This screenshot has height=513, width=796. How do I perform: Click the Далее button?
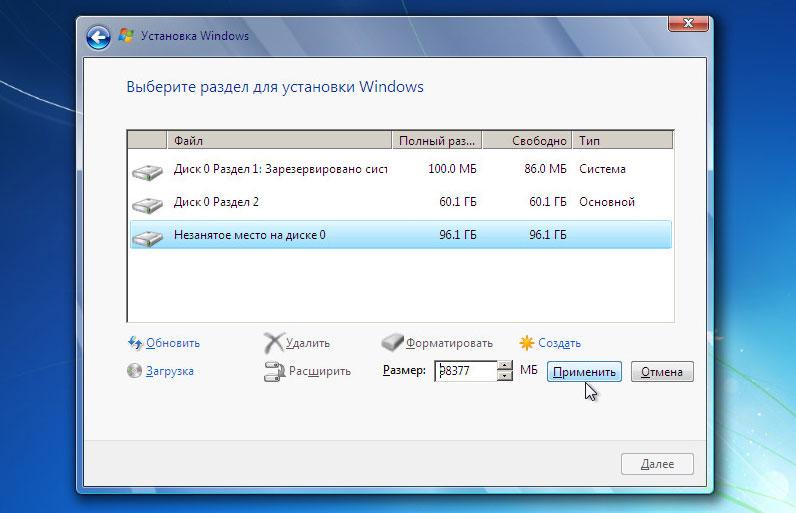pyautogui.click(x=657, y=464)
